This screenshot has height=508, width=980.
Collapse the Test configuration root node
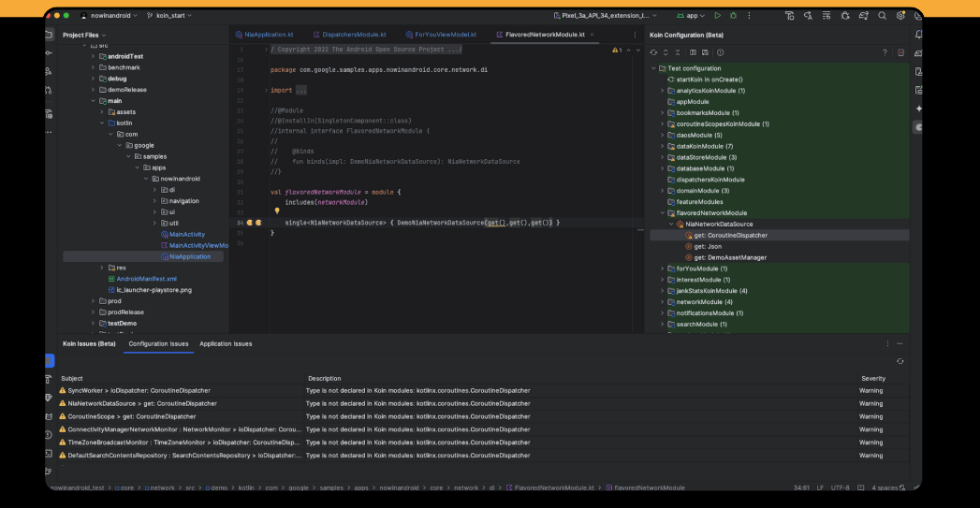(653, 68)
